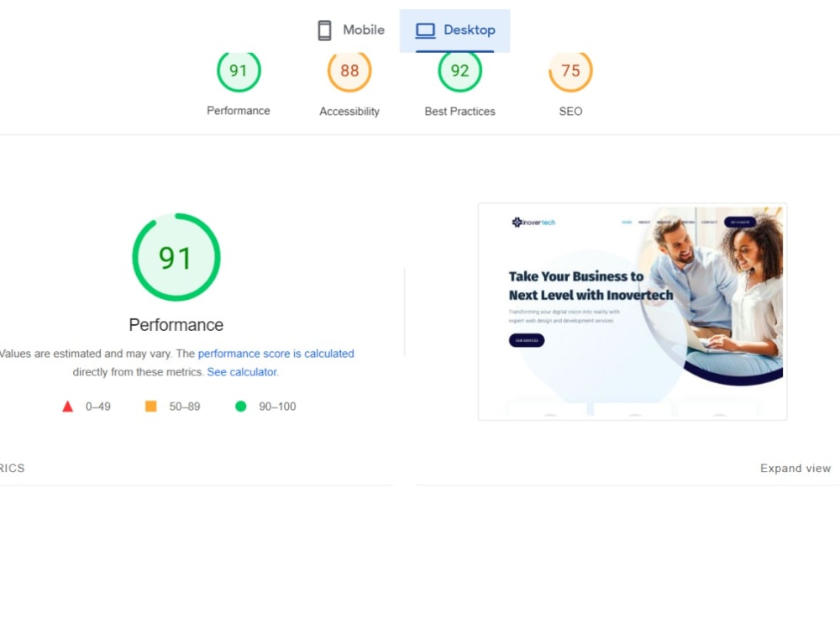The width and height of the screenshot is (840, 630).
Task: Jump to Accessibility score gauge 88
Action: [x=349, y=71]
